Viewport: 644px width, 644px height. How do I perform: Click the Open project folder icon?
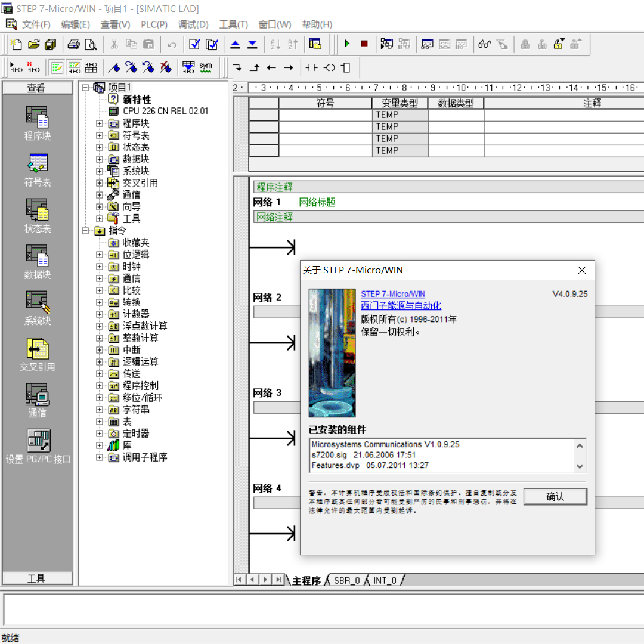[33, 44]
